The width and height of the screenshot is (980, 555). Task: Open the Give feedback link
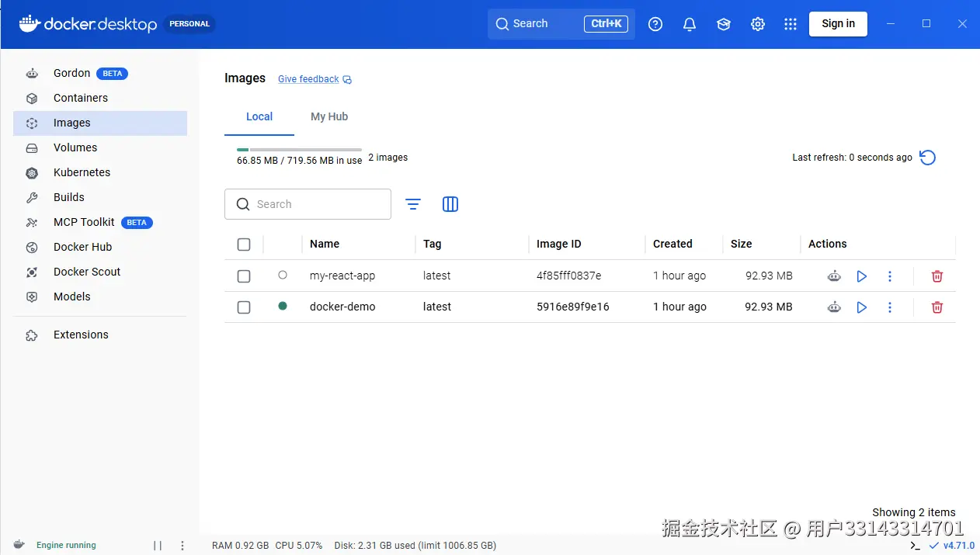(x=315, y=79)
